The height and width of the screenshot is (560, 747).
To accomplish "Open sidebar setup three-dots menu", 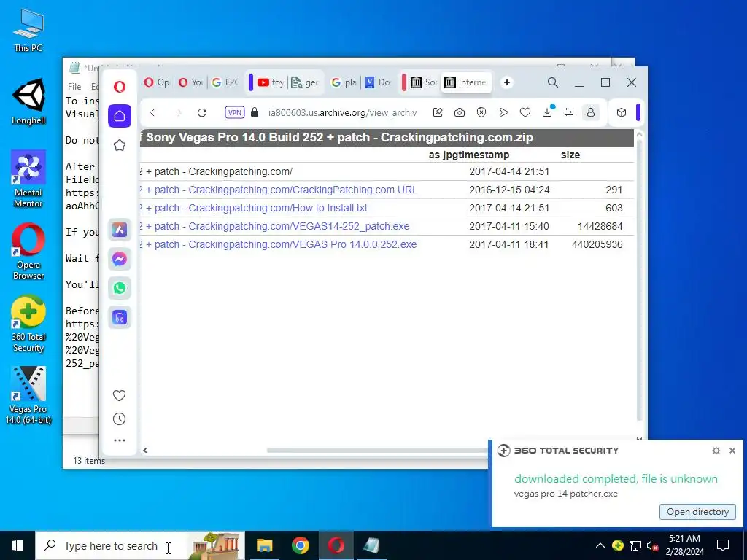I will click(x=119, y=440).
